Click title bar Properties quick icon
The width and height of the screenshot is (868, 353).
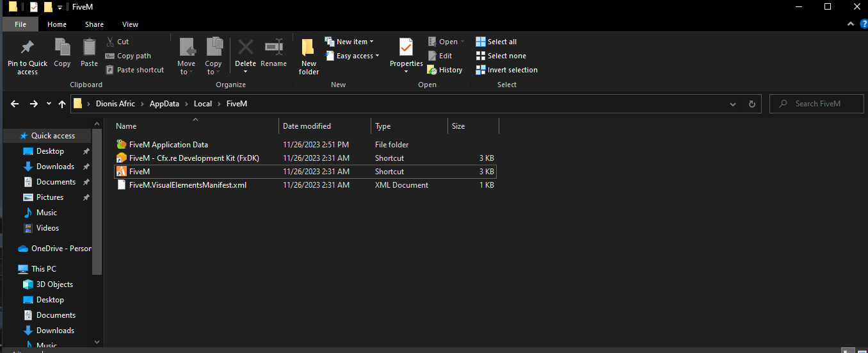point(34,7)
